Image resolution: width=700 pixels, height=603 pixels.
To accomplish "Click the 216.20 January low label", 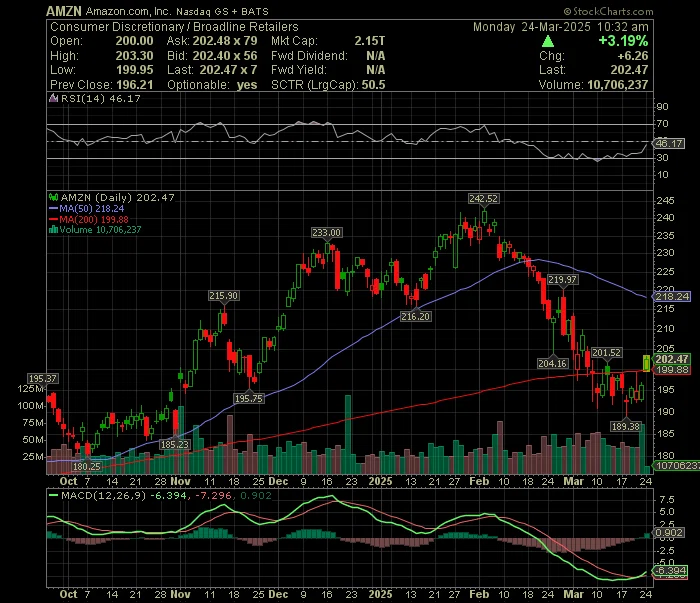I will (416, 316).
